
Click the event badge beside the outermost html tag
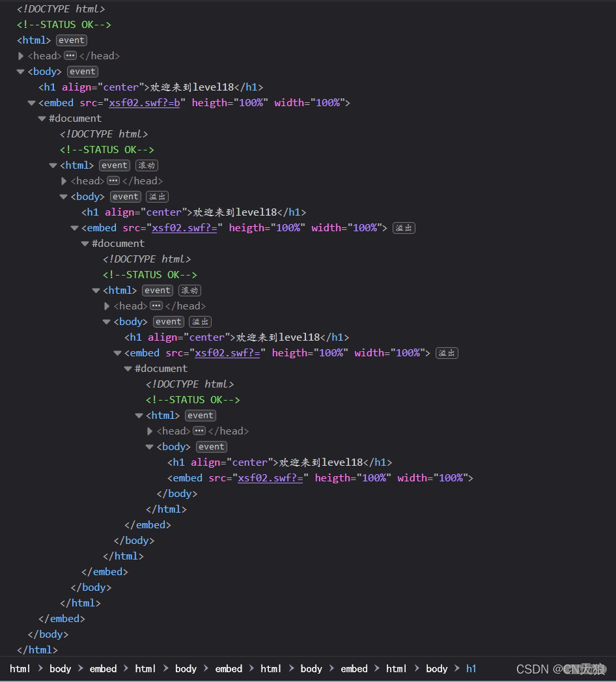coord(71,40)
